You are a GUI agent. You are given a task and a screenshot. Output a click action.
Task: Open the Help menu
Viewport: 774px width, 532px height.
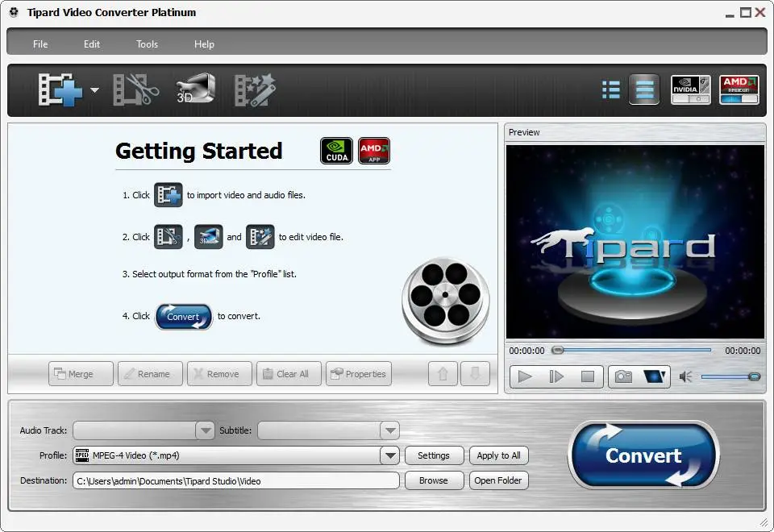click(x=204, y=44)
